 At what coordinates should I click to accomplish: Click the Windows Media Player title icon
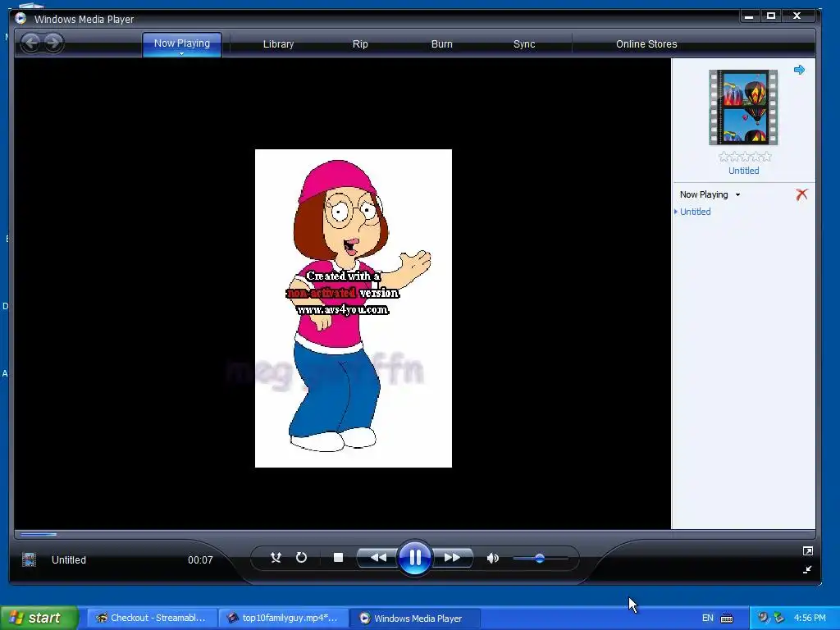21,18
